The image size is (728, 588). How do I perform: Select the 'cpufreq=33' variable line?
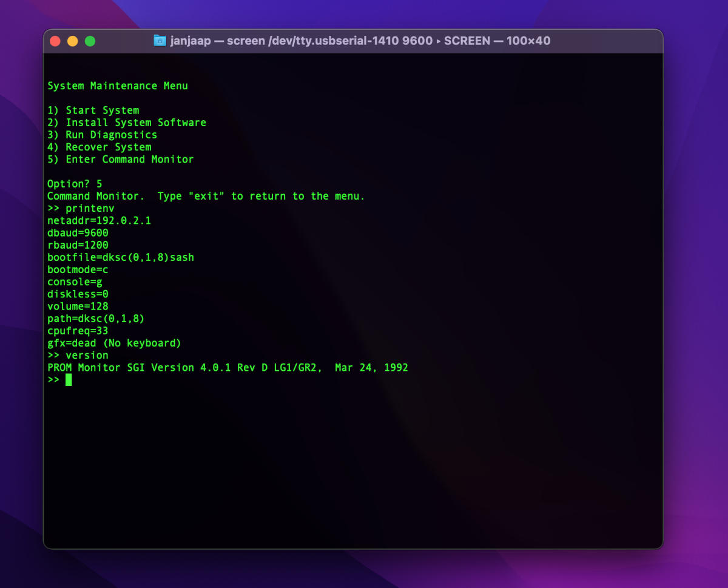coord(78,331)
